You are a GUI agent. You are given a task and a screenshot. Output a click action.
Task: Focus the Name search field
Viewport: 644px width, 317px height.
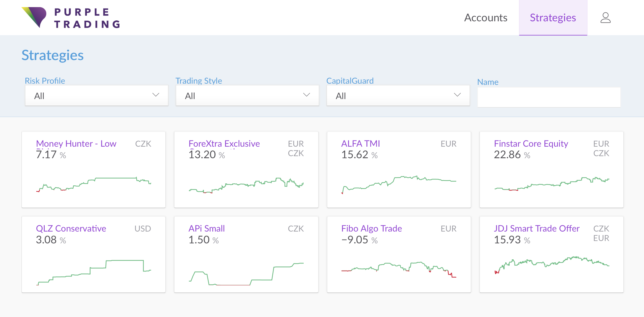point(549,97)
